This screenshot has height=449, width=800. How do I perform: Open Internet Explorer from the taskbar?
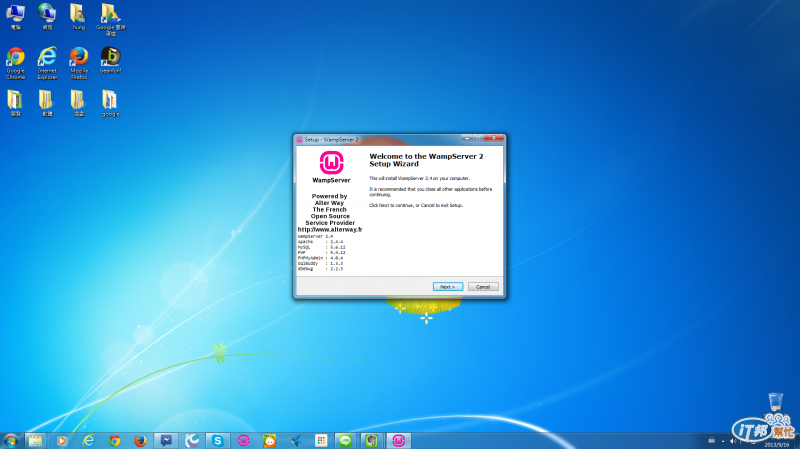[x=88, y=441]
